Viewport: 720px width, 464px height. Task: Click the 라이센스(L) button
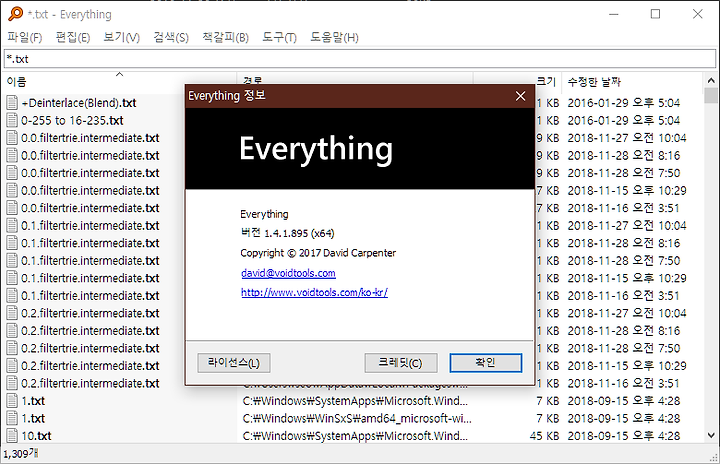pos(234,363)
